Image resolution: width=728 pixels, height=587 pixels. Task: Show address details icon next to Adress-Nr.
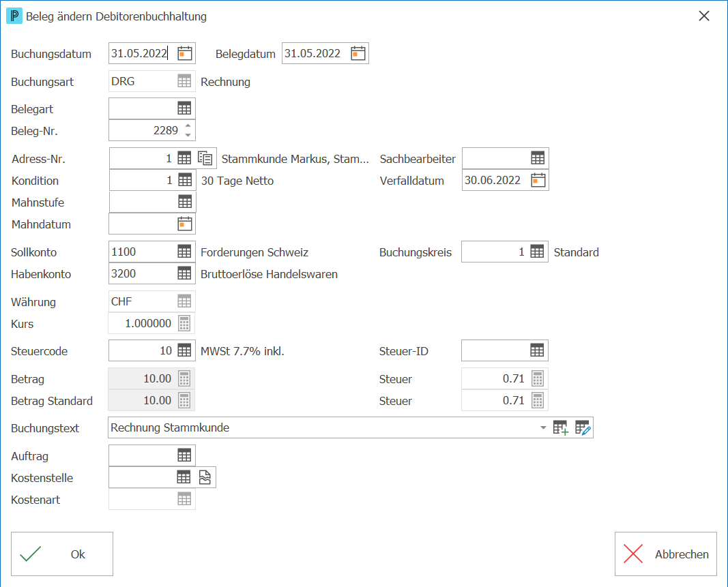click(x=205, y=158)
